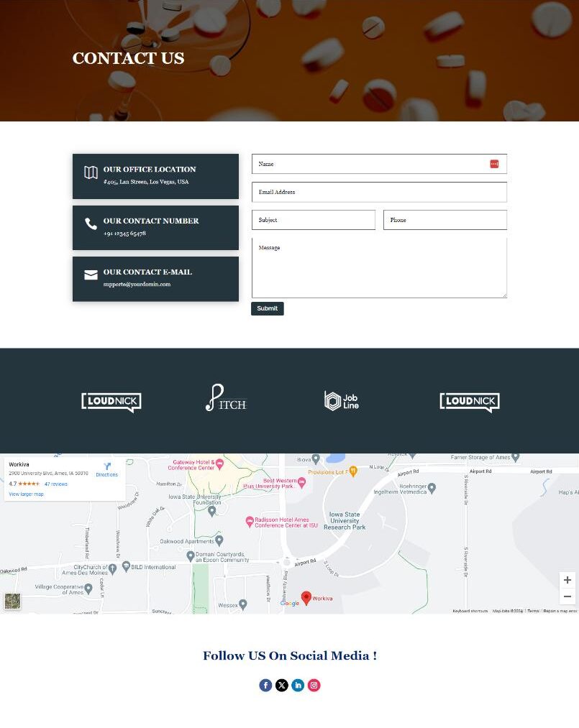Click the Our Office Location heading
The width and height of the screenshot is (579, 728).
tap(150, 170)
